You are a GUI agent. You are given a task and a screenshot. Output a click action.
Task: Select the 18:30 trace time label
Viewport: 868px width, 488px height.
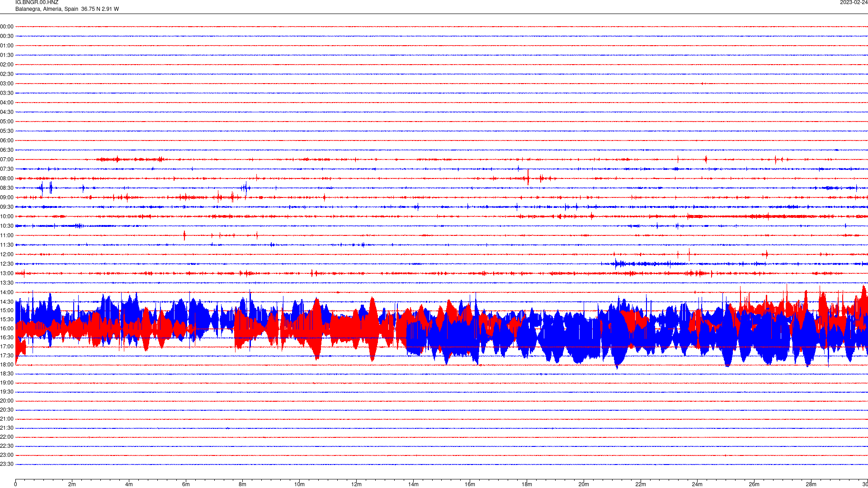coord(7,374)
